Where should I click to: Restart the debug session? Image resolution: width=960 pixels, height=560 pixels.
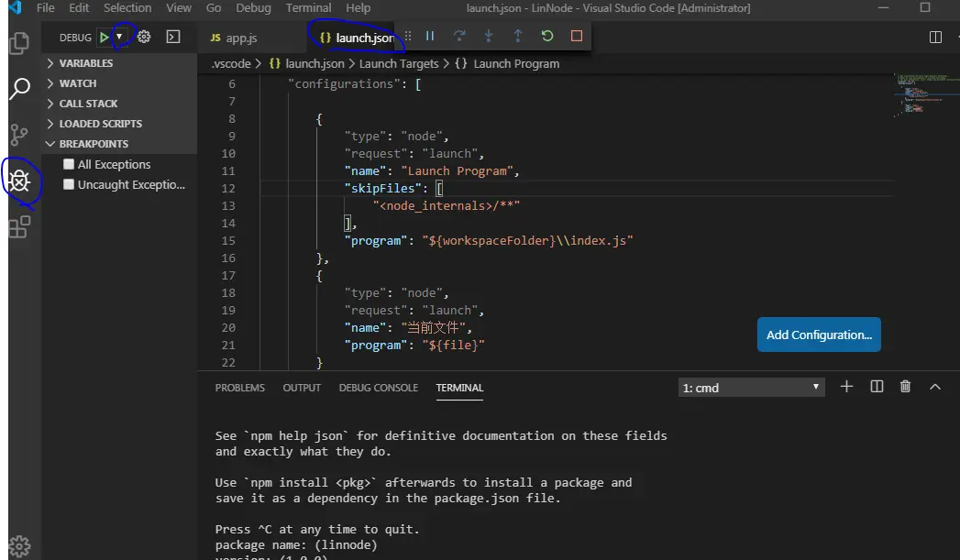pyautogui.click(x=547, y=36)
